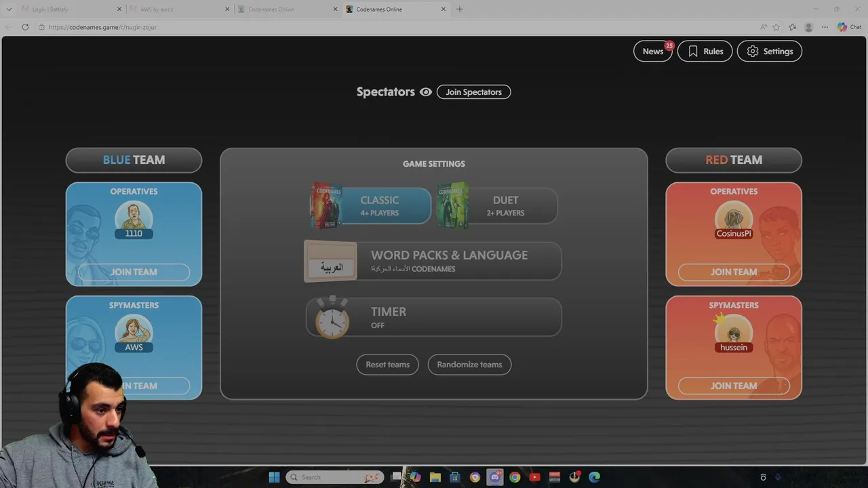The width and height of the screenshot is (868, 488).
Task: Click the read aloud icon in address bar
Action: pyautogui.click(x=764, y=27)
